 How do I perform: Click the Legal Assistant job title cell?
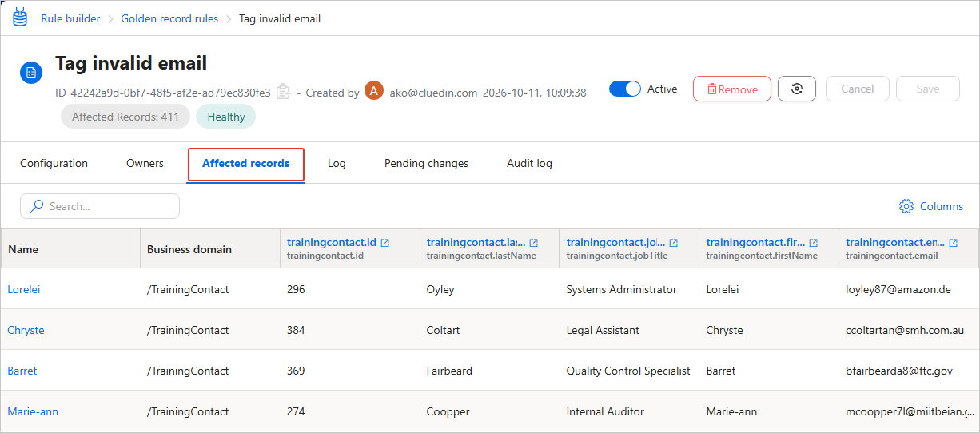604,330
